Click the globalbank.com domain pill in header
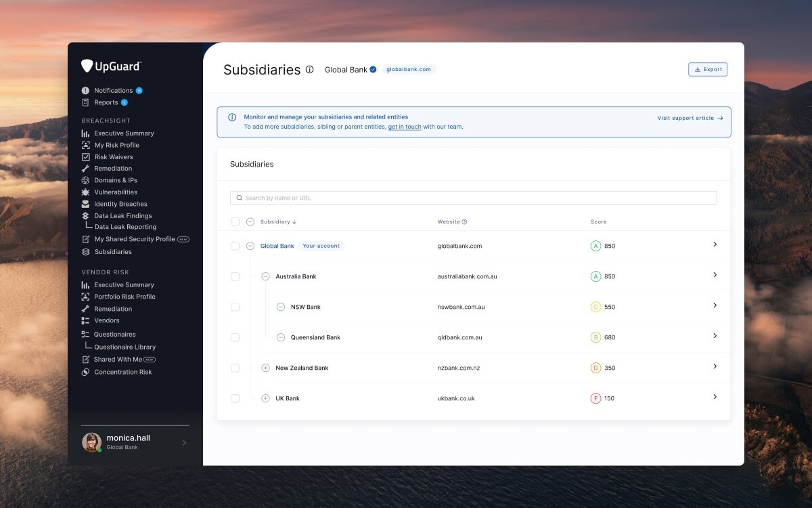 click(x=409, y=69)
